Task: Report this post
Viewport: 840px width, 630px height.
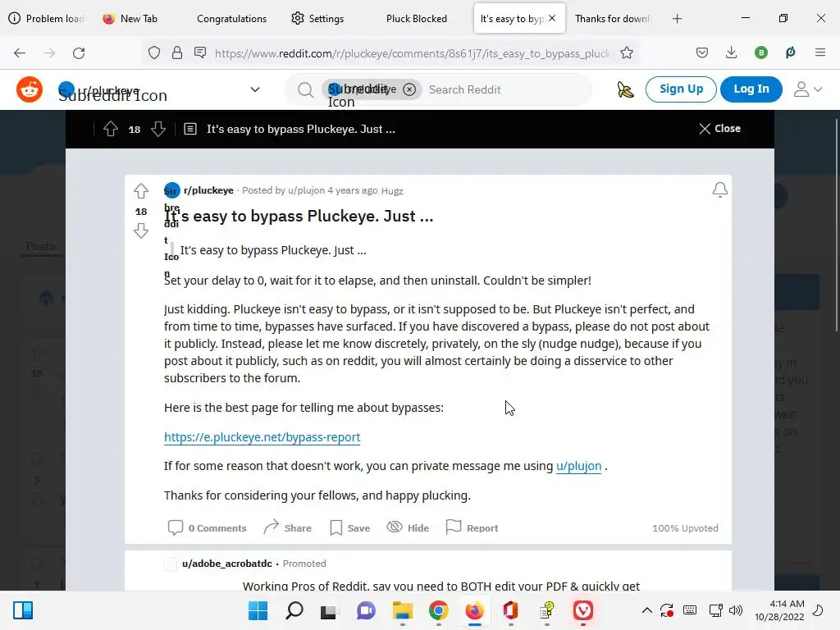Action: (x=472, y=527)
